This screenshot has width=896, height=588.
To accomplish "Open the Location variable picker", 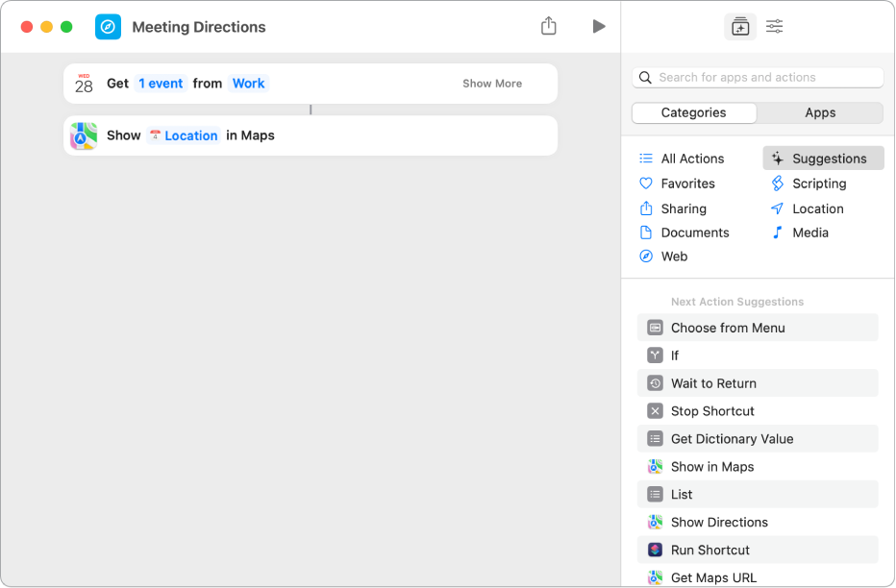I will coord(192,135).
